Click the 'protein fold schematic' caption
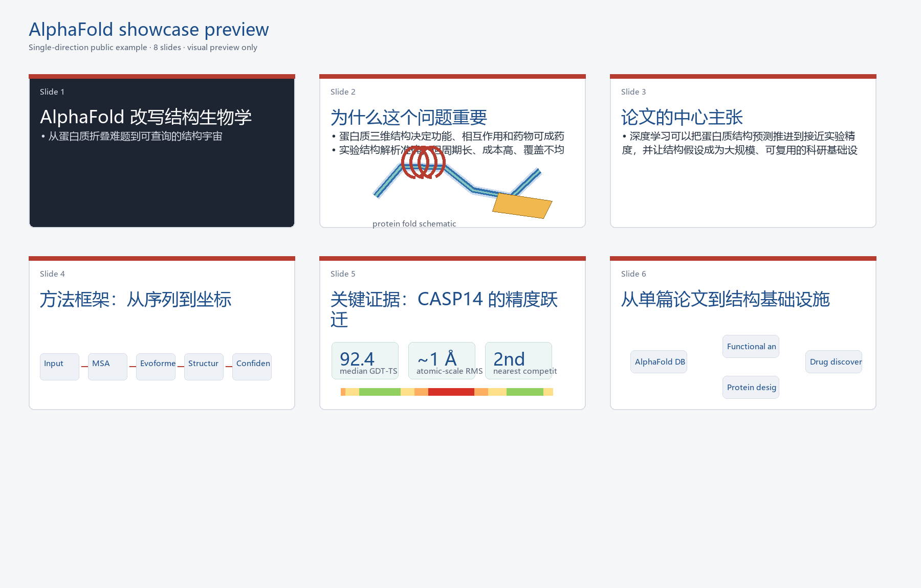This screenshot has width=921, height=588. [414, 223]
